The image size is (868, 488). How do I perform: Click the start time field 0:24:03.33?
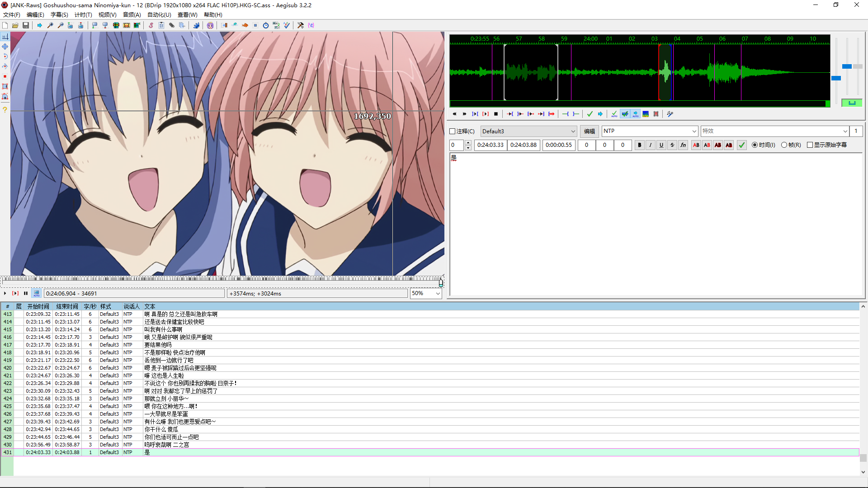490,145
